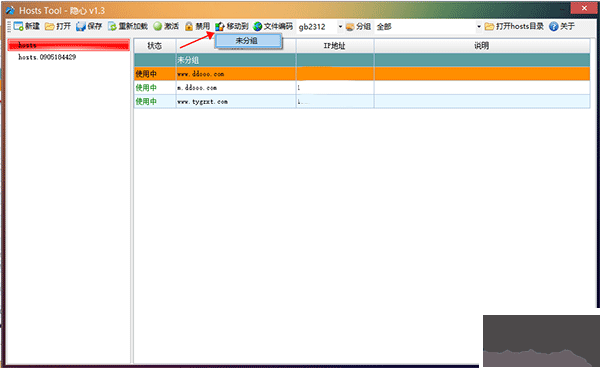
Task: Select hosts.0905184429 backup in list
Action: [47, 57]
